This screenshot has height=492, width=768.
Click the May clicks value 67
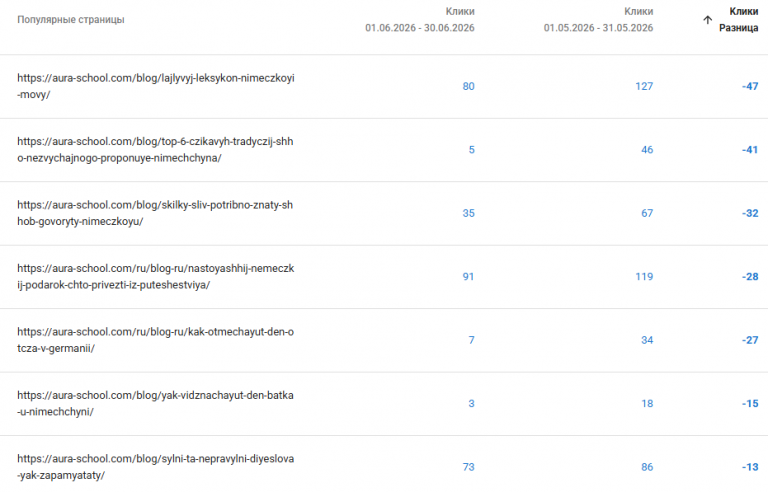647,213
